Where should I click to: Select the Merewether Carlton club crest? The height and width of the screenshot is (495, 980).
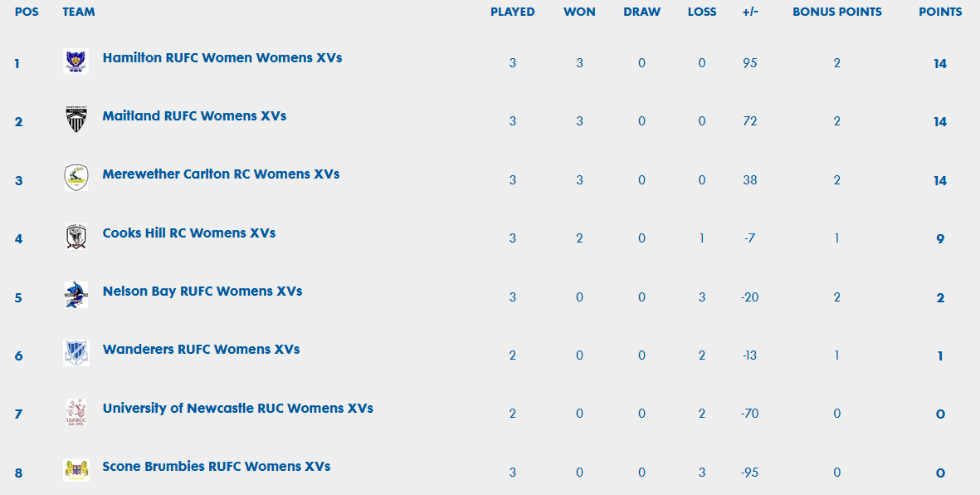76,178
